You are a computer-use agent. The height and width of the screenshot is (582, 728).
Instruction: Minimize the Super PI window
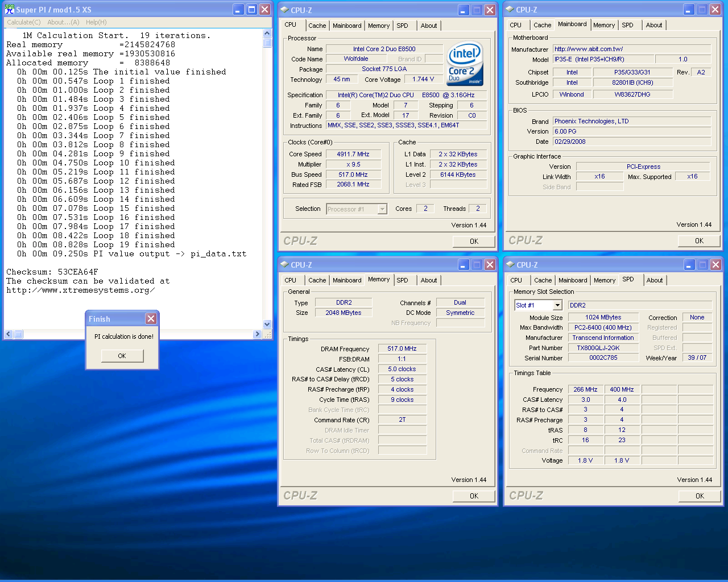238,10
